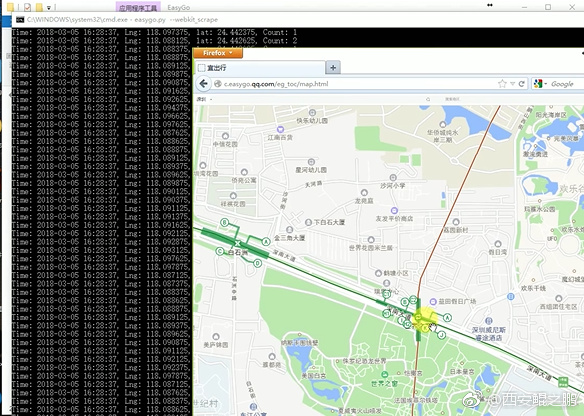The height and width of the screenshot is (416, 584).
Task: Click the cmd.exe window title icon
Action: click(20, 19)
